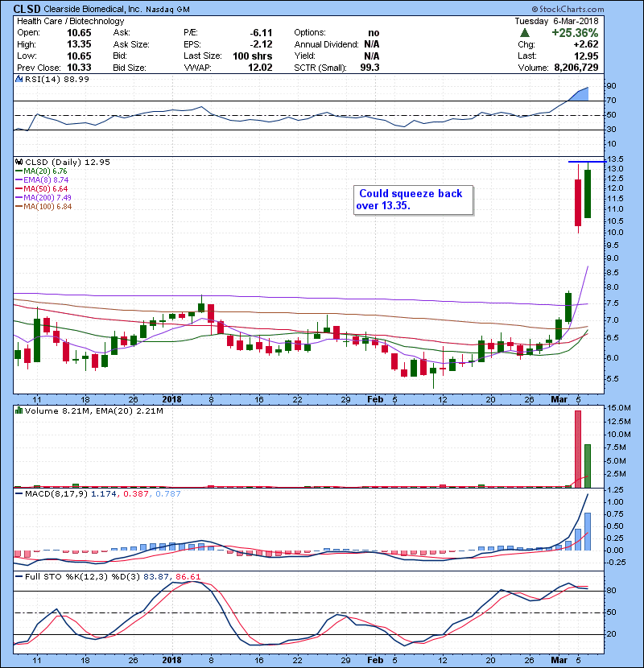Click the Prev Close value 10.33
This screenshot has height=668, width=644.
(x=79, y=68)
